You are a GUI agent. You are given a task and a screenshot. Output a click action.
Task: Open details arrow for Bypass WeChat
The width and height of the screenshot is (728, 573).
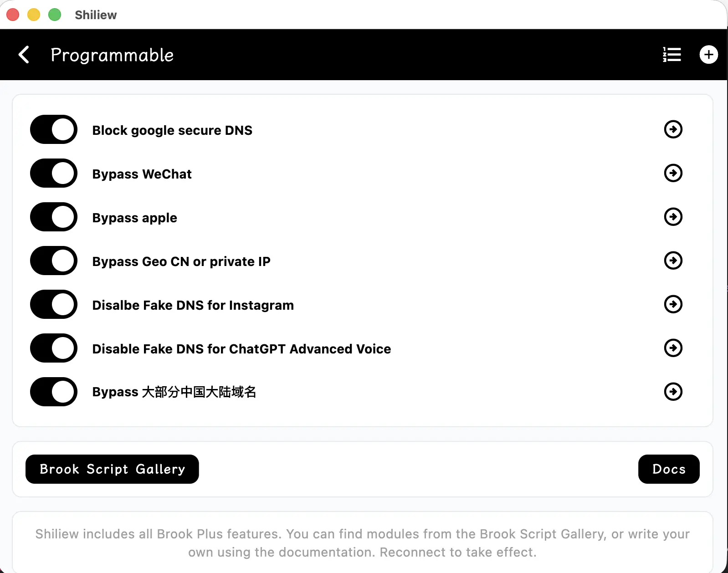click(673, 173)
